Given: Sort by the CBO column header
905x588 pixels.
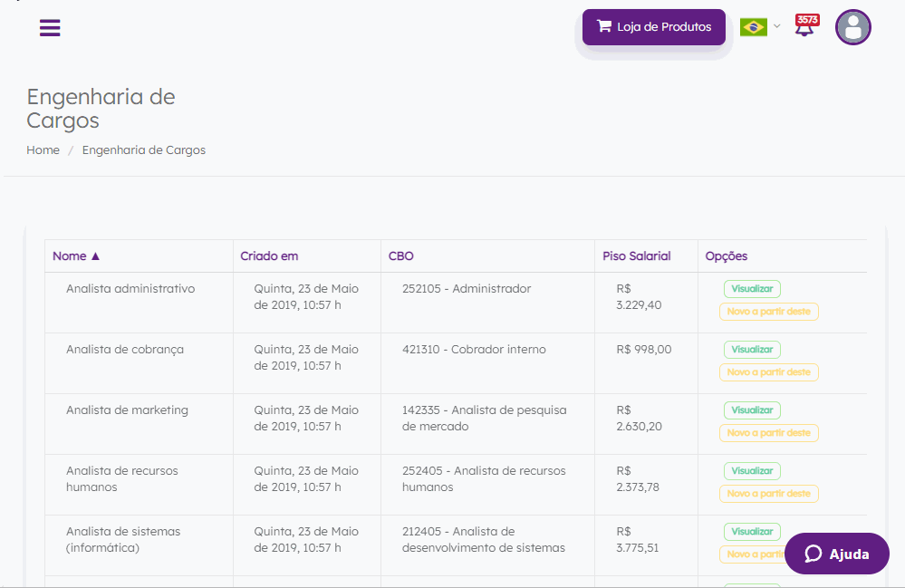Looking at the screenshot, I should (x=487, y=256).
